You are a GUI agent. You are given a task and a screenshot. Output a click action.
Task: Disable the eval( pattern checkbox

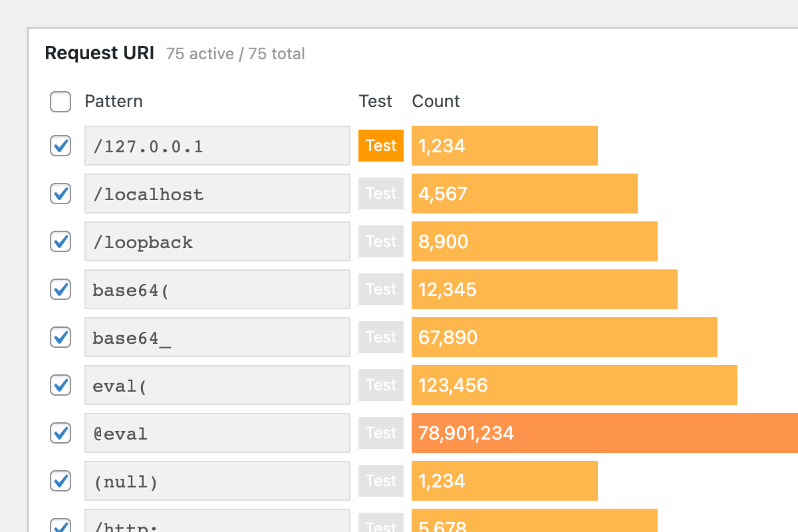pos(60,385)
